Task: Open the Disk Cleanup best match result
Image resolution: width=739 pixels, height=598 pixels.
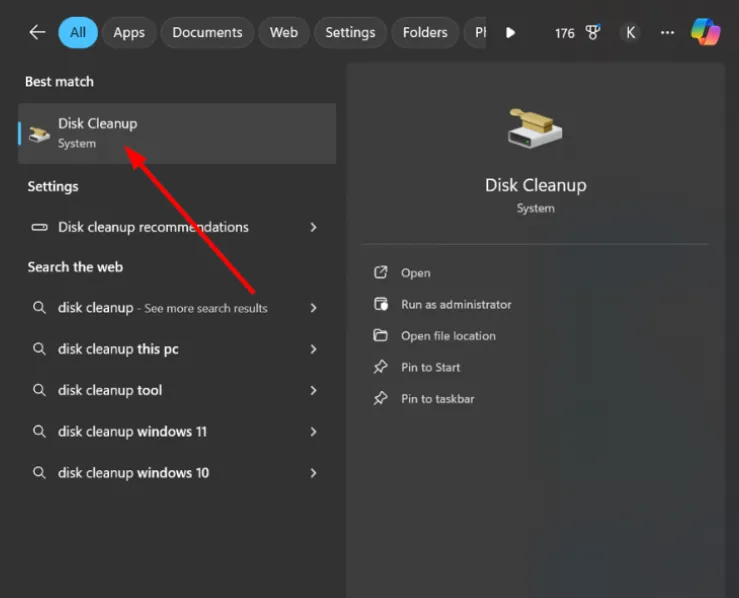Action: click(177, 133)
